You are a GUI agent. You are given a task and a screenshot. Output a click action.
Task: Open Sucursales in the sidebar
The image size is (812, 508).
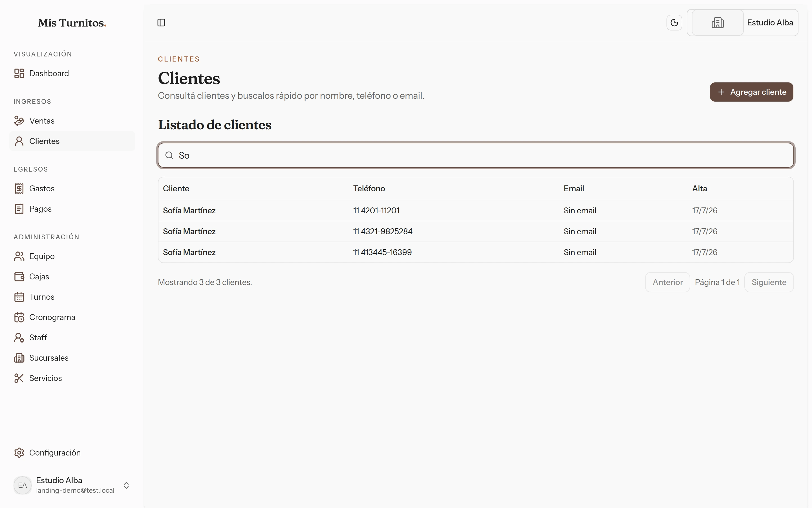72,358
